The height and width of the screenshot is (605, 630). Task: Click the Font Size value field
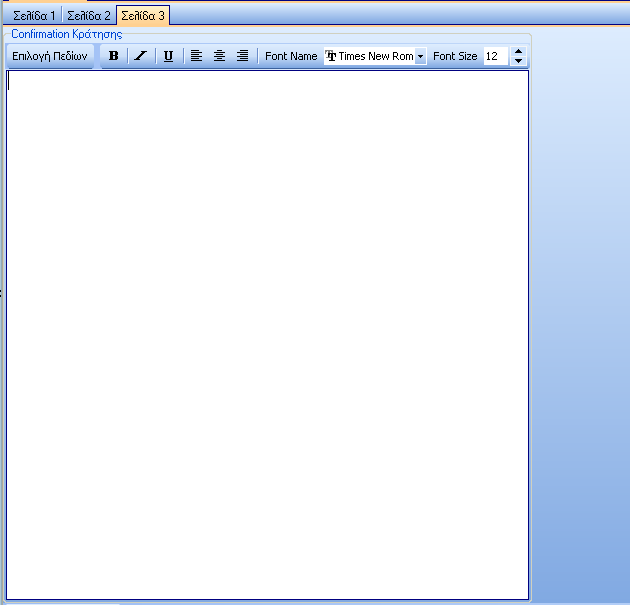click(x=496, y=56)
